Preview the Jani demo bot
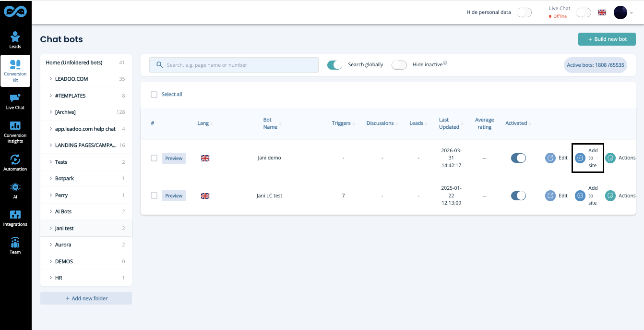The height and width of the screenshot is (330, 644). [x=174, y=158]
